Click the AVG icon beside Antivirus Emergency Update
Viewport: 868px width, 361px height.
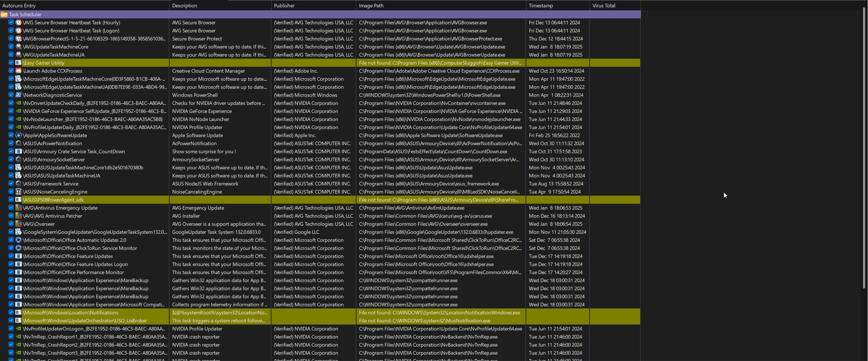[19, 208]
